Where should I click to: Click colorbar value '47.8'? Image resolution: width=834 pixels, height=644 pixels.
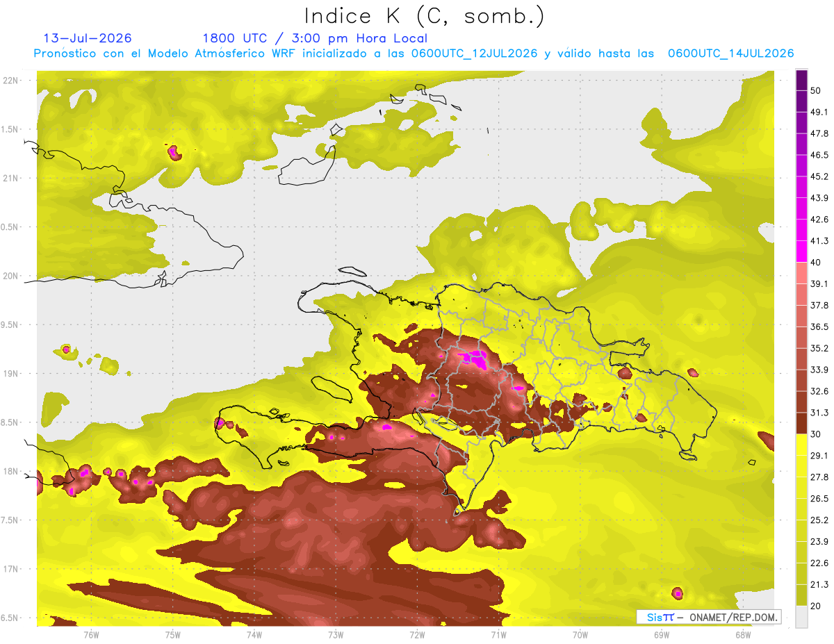[820, 133]
